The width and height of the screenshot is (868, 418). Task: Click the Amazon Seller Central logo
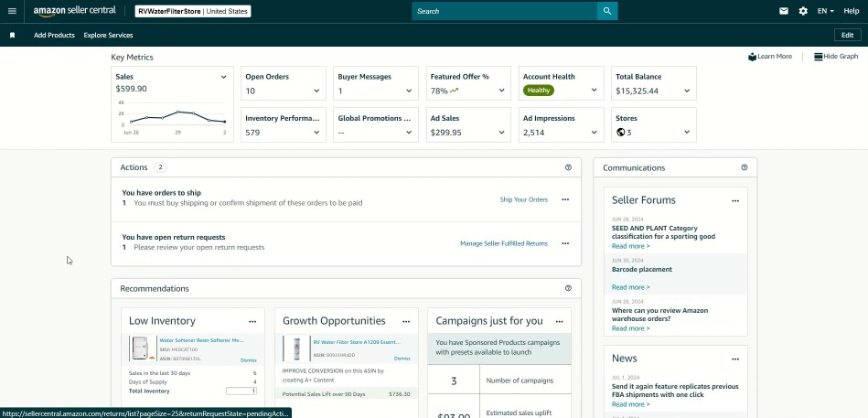75,11
